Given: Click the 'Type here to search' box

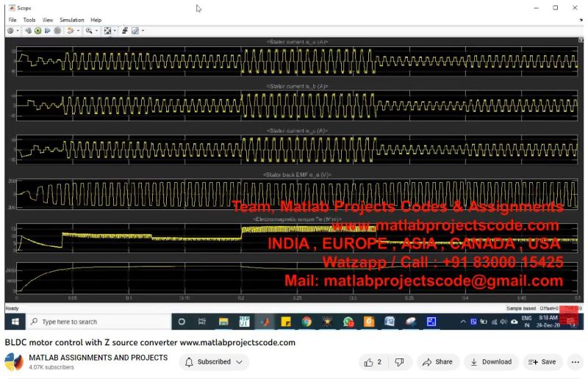Looking at the screenshot, I should coord(98,322).
